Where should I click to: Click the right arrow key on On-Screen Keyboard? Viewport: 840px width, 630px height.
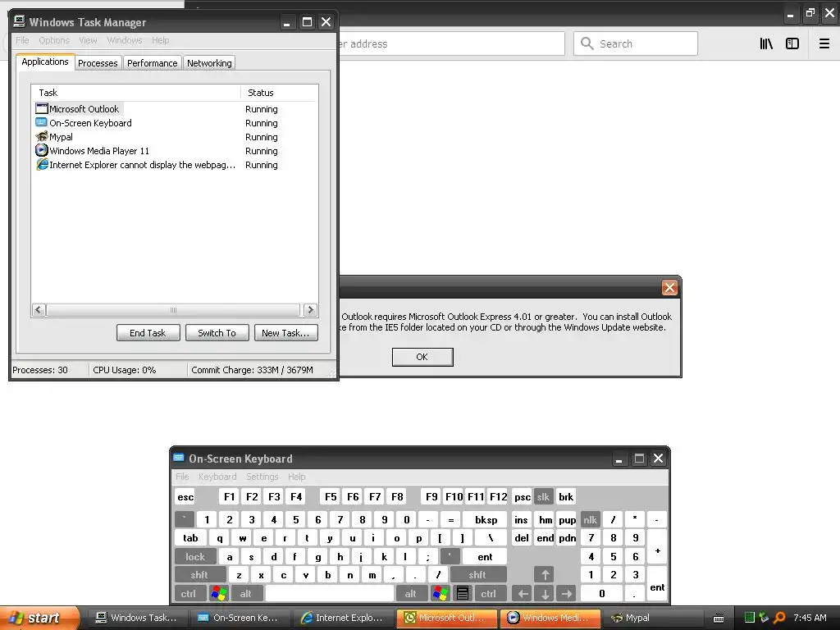coord(567,593)
